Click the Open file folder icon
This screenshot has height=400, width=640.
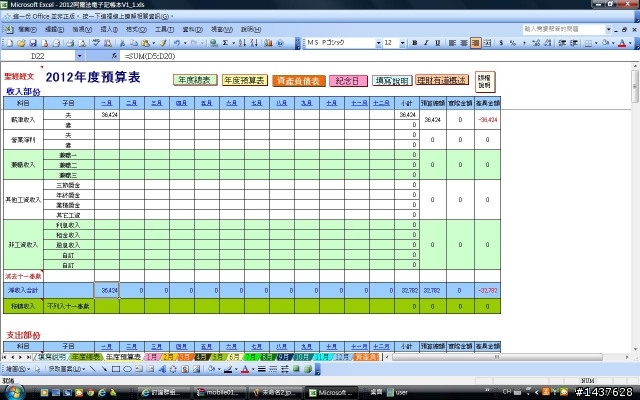[21, 43]
